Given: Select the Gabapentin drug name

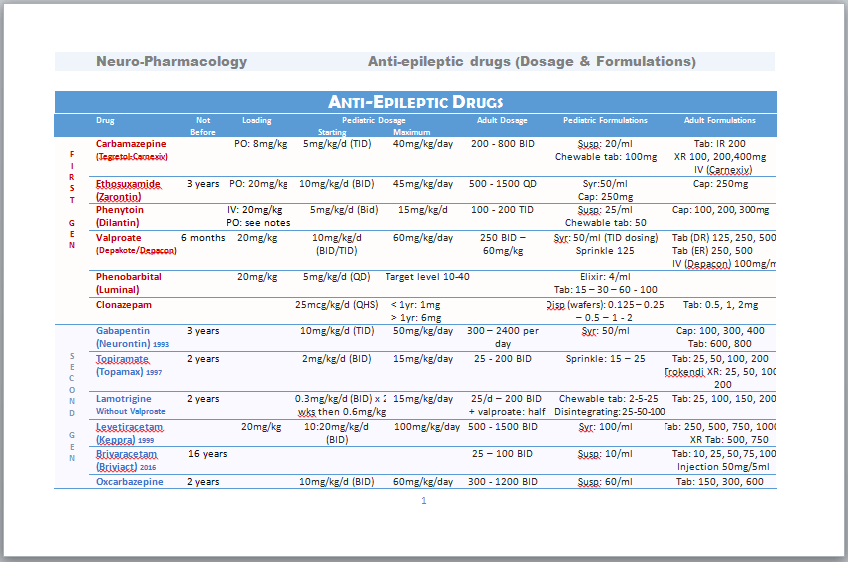Looking at the screenshot, I should coord(125,331).
